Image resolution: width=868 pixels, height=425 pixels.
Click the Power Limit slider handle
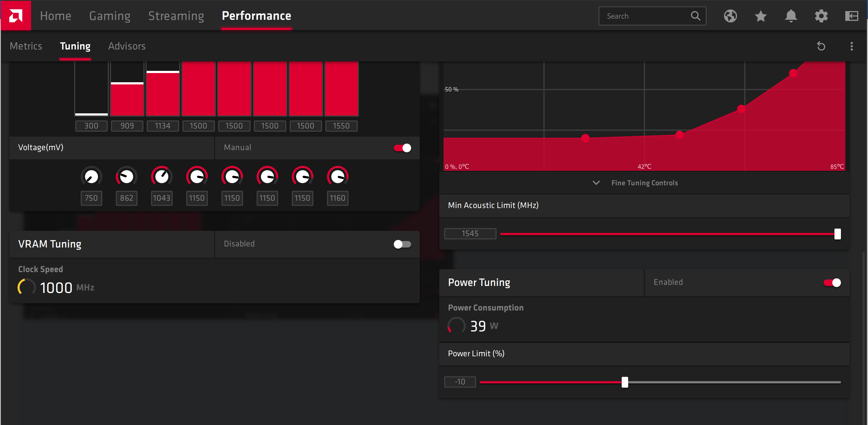tap(625, 382)
